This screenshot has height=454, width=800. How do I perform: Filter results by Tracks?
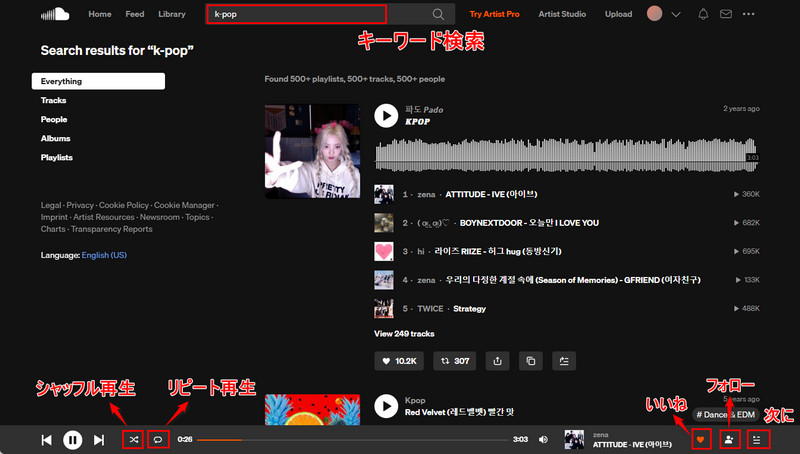pyautogui.click(x=54, y=100)
